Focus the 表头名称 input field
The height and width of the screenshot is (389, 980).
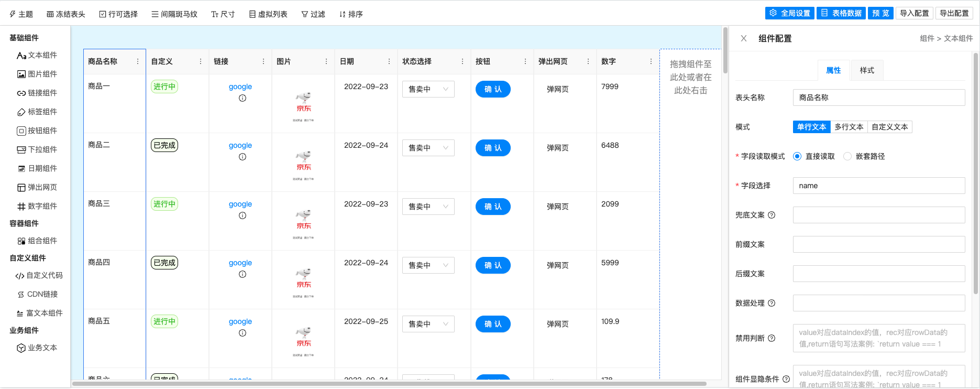879,98
